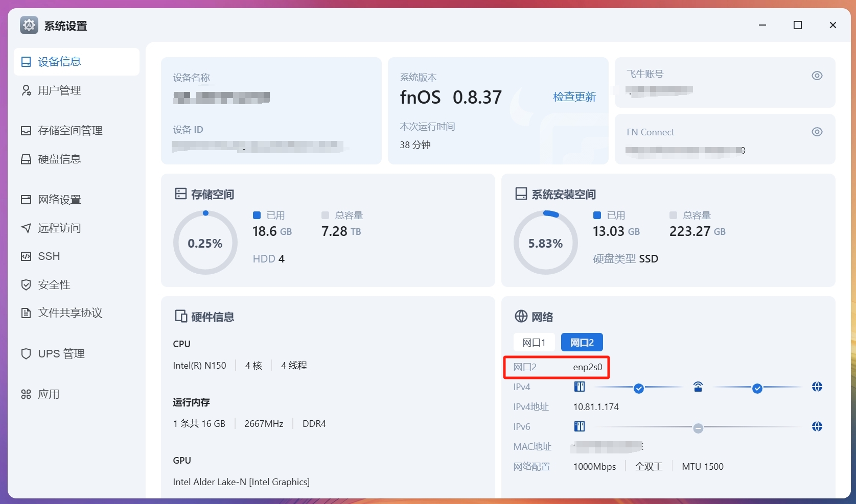856x504 pixels.
Task: Click the 存储空间 panel icon
Action: [180, 194]
